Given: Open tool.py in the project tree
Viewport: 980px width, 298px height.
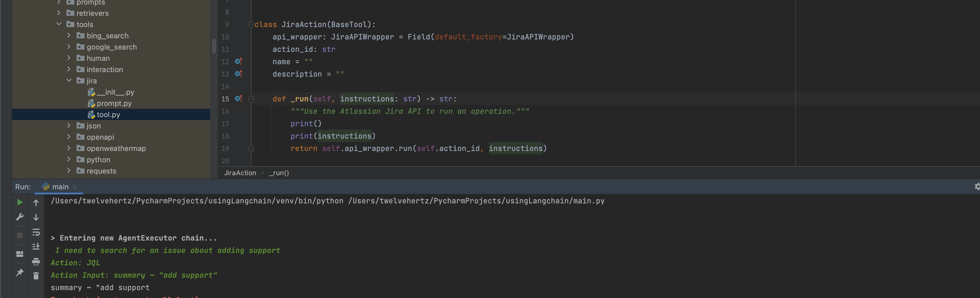Looking at the screenshot, I should (108, 114).
